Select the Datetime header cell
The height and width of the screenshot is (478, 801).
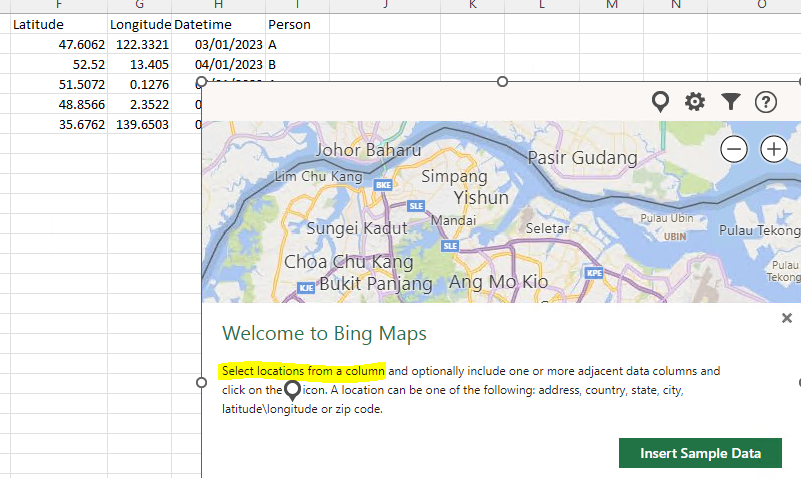click(x=219, y=24)
